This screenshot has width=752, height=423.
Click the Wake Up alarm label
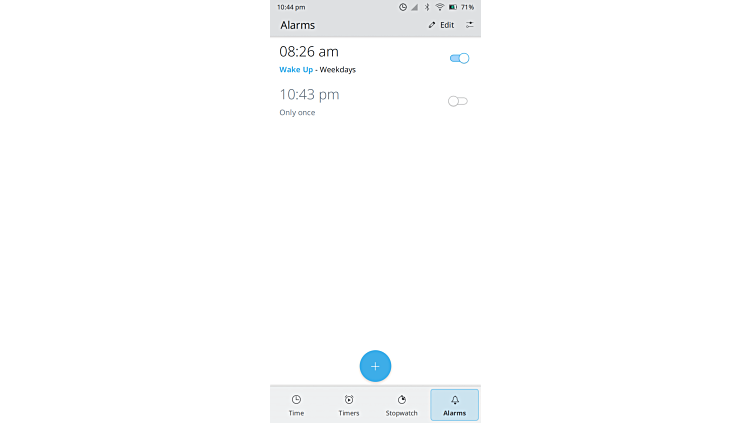coord(296,70)
